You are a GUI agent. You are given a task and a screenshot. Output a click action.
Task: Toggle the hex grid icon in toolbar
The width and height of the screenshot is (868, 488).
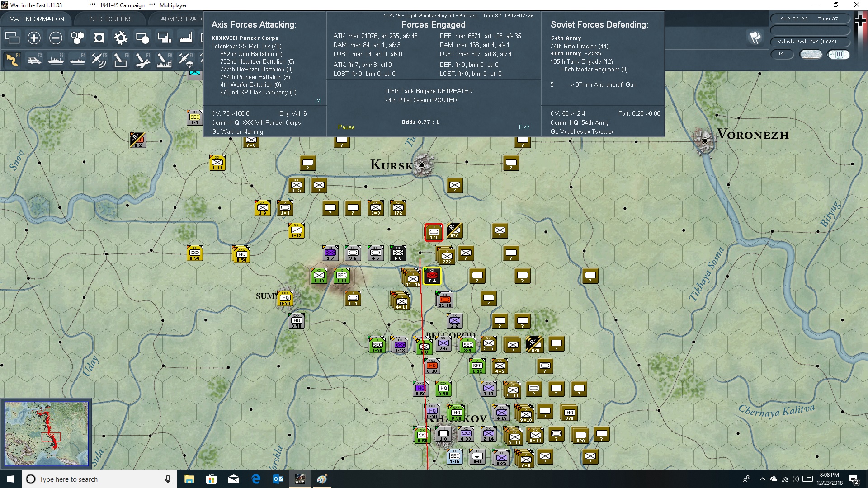pos(77,38)
